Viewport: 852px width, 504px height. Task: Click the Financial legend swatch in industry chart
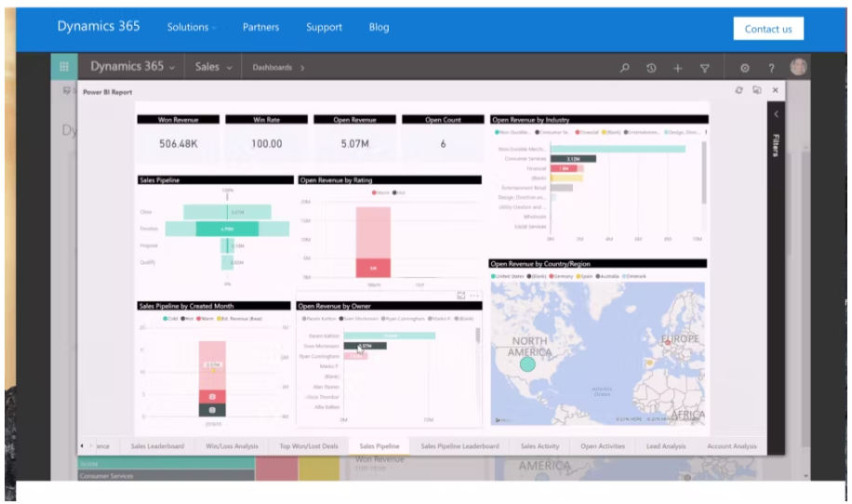point(578,133)
